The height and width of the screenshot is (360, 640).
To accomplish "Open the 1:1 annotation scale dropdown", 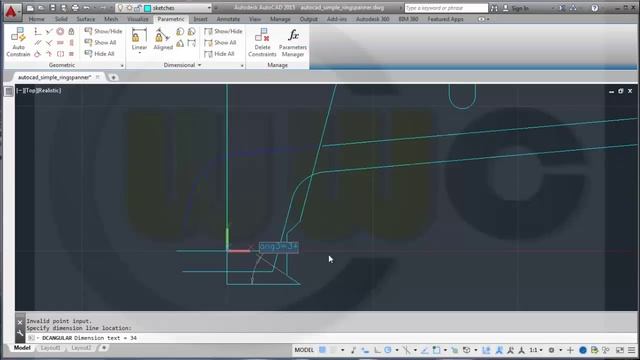I will pos(536,350).
